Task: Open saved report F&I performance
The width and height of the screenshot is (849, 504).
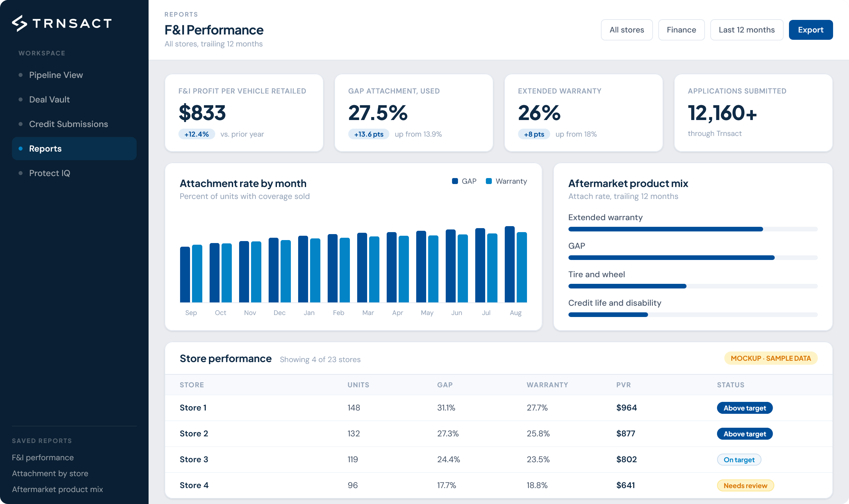Action: [43, 458]
